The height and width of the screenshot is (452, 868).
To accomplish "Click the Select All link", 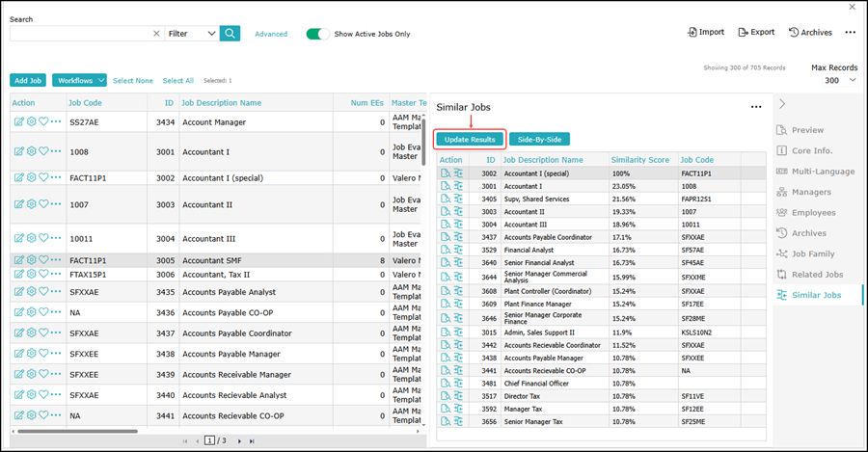I will tap(177, 81).
